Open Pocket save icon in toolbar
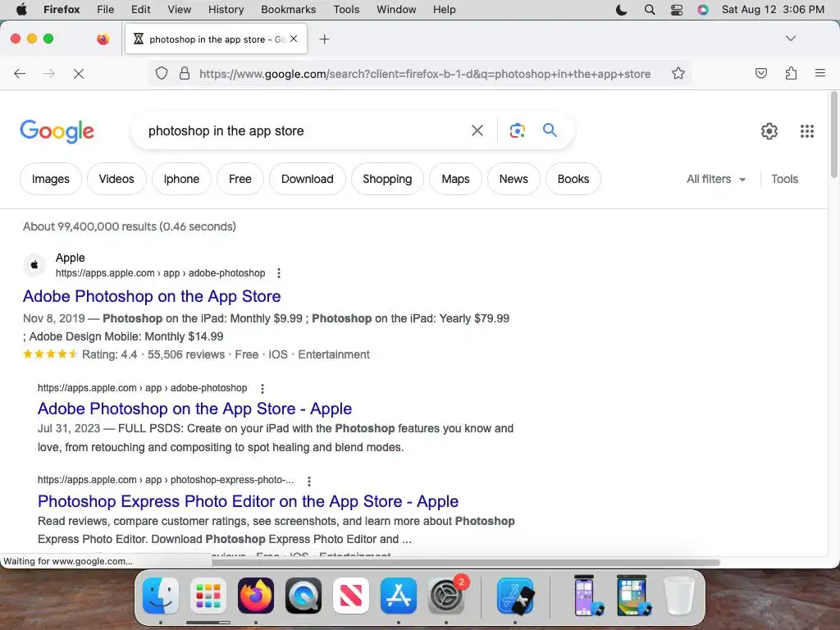The image size is (840, 630). coord(760,73)
